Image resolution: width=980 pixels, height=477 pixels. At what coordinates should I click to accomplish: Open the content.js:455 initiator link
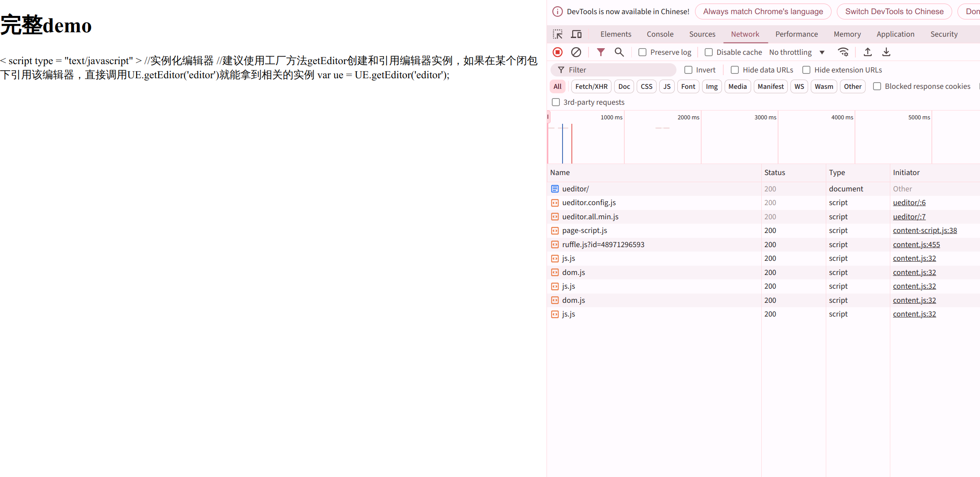pos(916,244)
